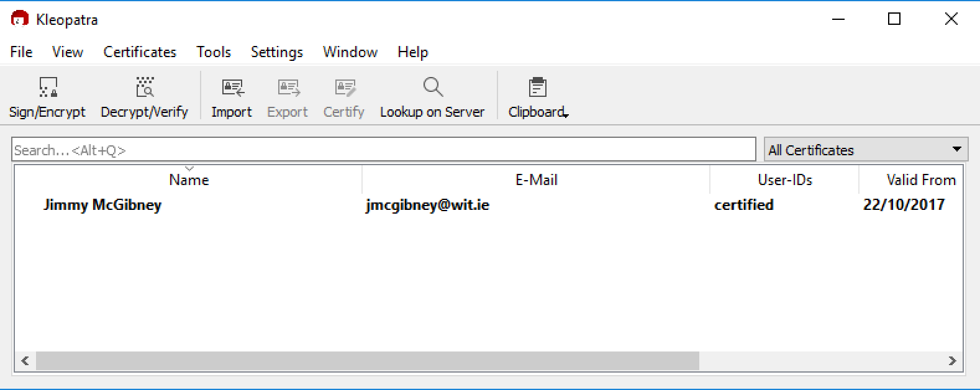Click the horizontal scrollbar thumb
This screenshot has width=980, height=390.
(x=368, y=361)
